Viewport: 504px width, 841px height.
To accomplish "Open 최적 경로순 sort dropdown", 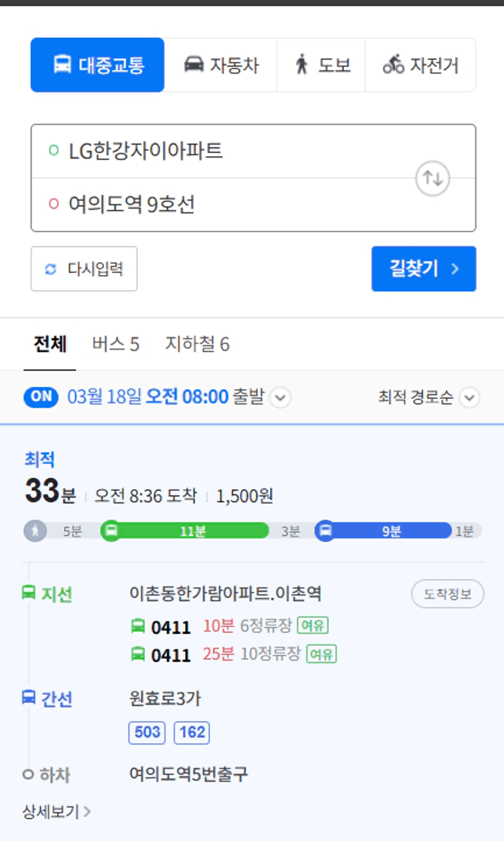I will [x=429, y=398].
